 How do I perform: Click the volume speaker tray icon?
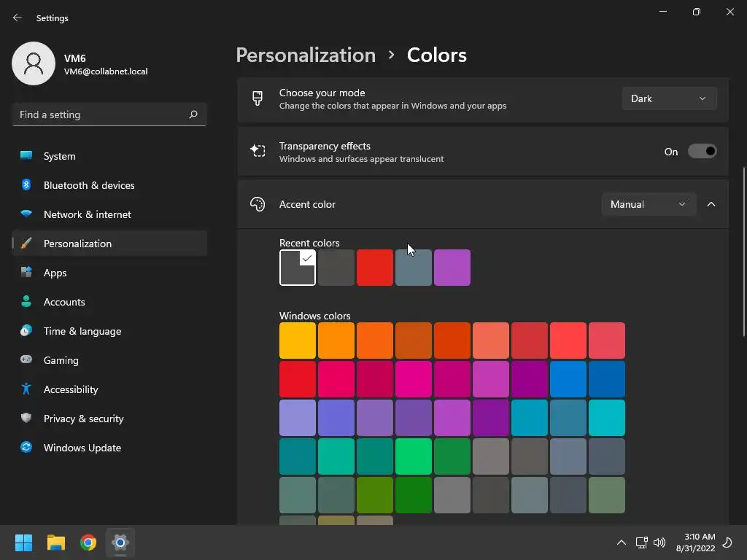(x=659, y=542)
